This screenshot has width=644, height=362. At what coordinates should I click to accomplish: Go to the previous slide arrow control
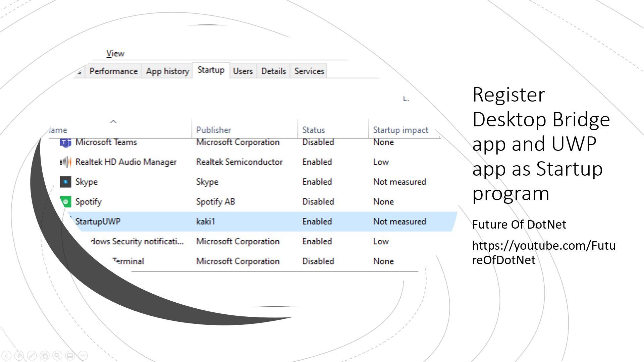click(x=6, y=355)
